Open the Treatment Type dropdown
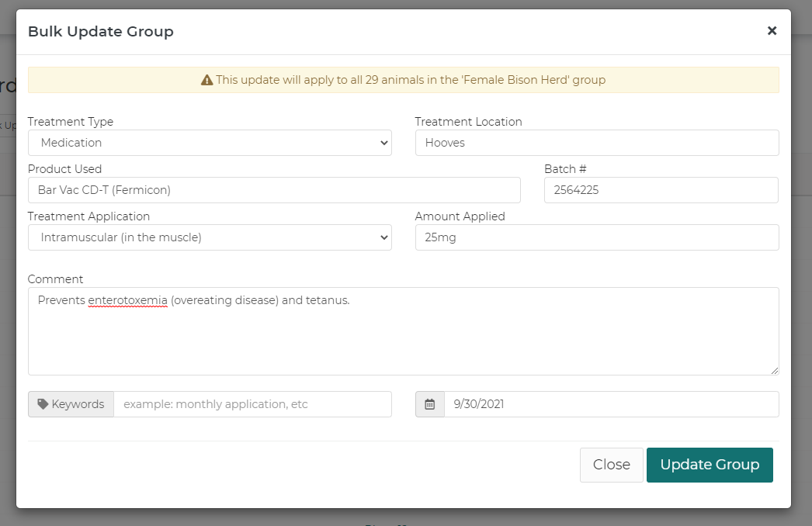 210,143
